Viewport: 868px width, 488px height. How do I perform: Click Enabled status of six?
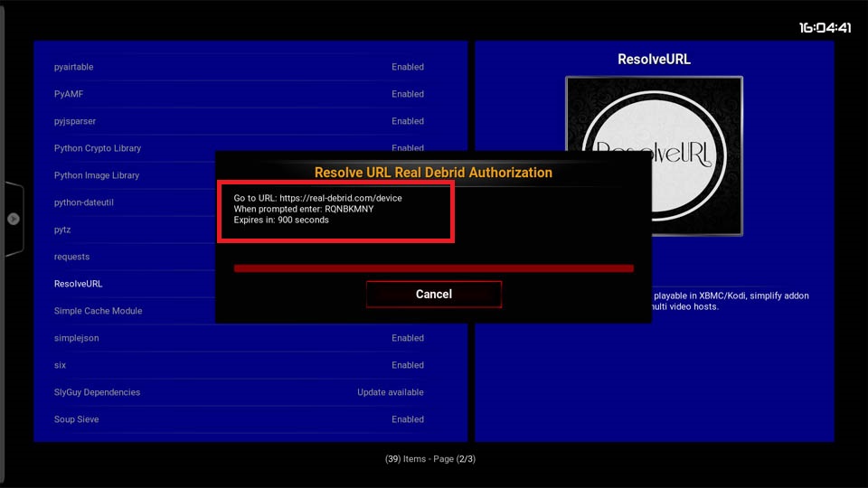[x=408, y=365]
